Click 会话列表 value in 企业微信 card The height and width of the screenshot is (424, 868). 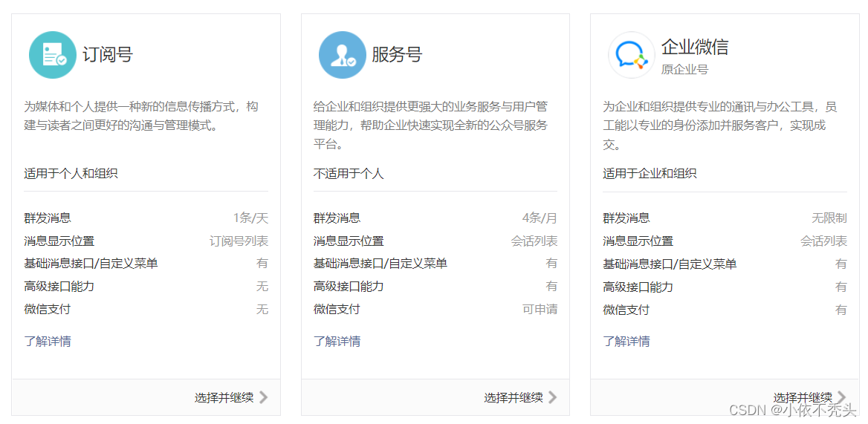tap(823, 241)
